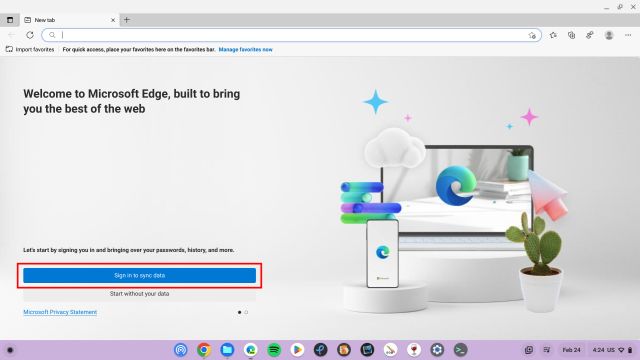Click the Manage favorites now link

(x=245, y=49)
